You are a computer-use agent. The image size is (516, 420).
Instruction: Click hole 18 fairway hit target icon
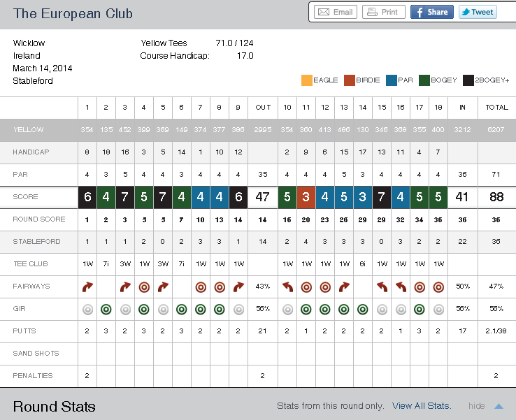tap(438, 287)
